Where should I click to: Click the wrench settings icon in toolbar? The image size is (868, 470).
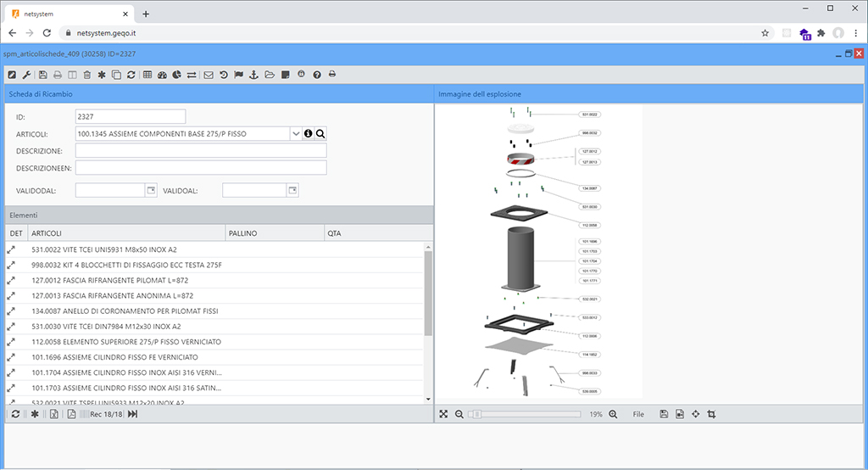pyautogui.click(x=26, y=75)
